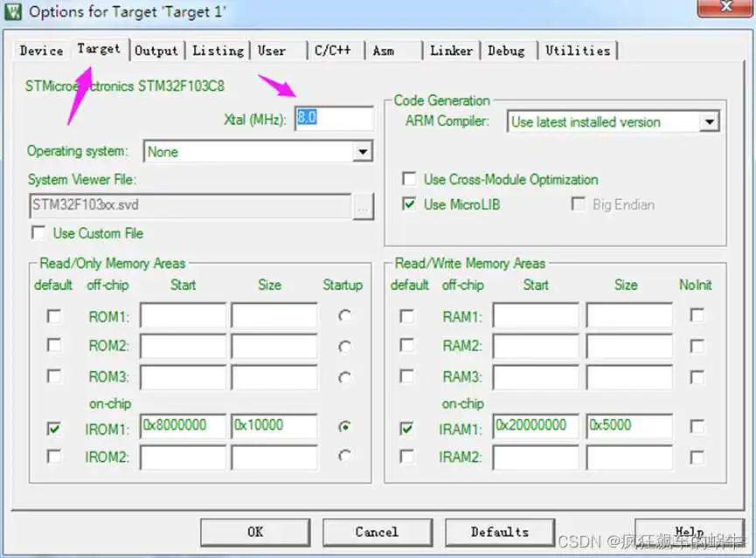Select the Utilities tab

578,51
